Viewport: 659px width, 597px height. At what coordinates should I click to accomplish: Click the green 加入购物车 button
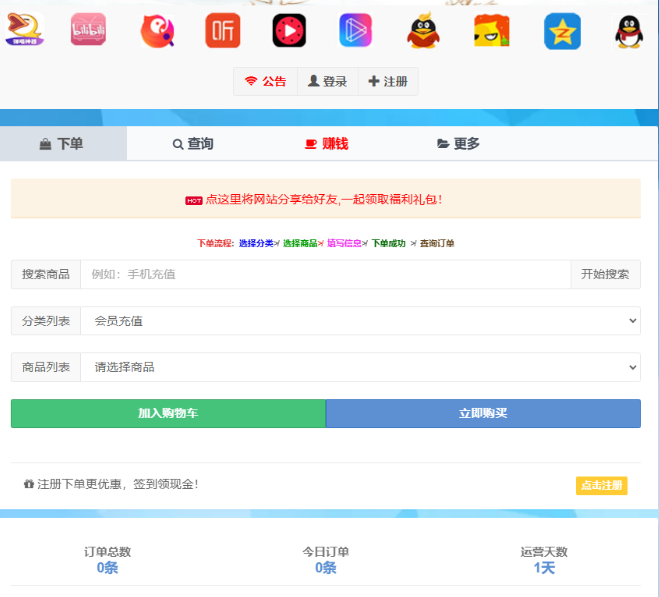[x=168, y=413]
